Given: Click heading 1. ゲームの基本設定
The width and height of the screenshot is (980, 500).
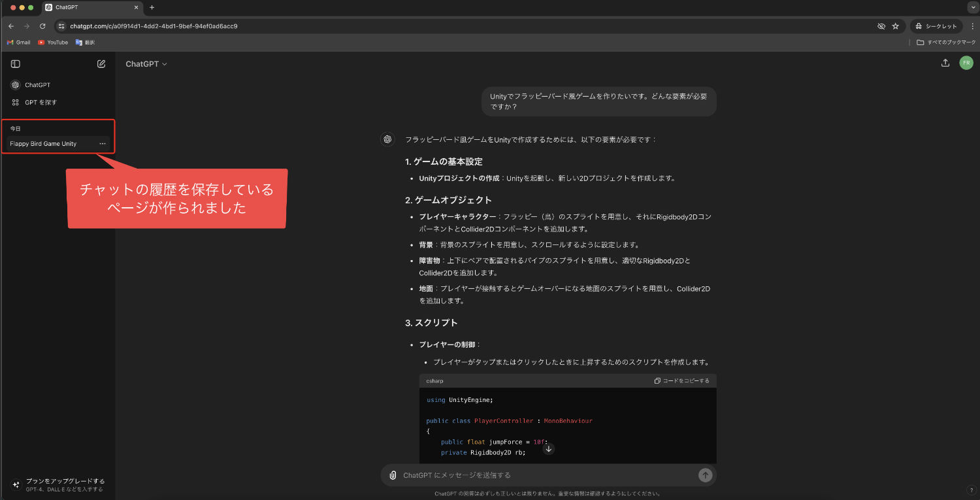Looking at the screenshot, I should tap(444, 161).
